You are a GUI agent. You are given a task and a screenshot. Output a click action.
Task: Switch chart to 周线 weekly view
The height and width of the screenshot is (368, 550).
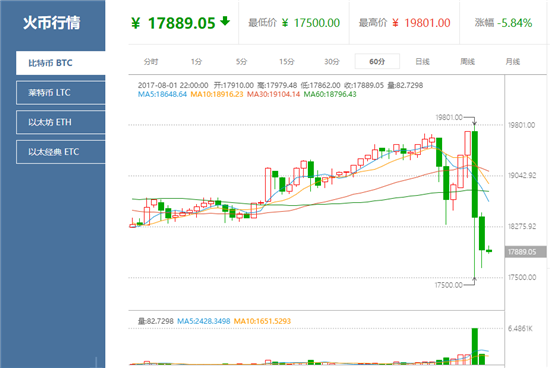[467, 62]
